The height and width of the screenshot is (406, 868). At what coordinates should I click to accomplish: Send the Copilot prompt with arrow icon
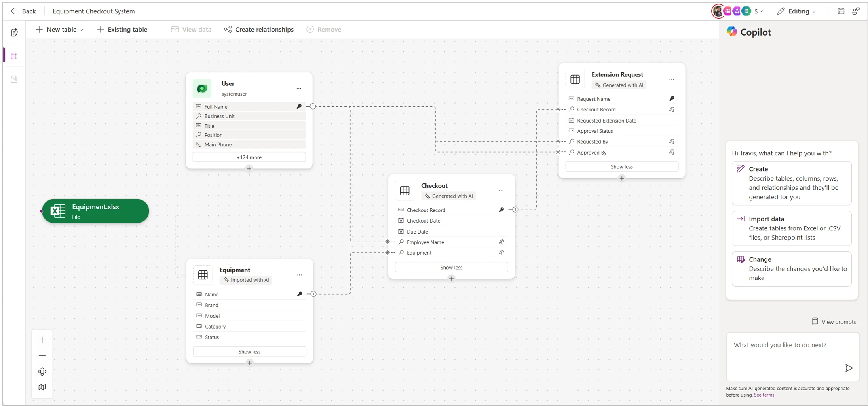(849, 368)
